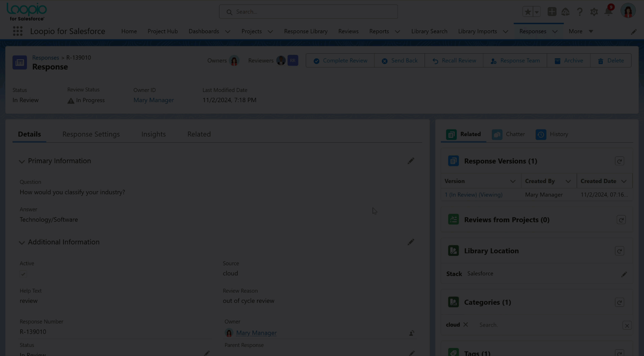Image resolution: width=644 pixels, height=356 pixels.
Task: Edit the Stack Salesforce library location
Action: 624,274
